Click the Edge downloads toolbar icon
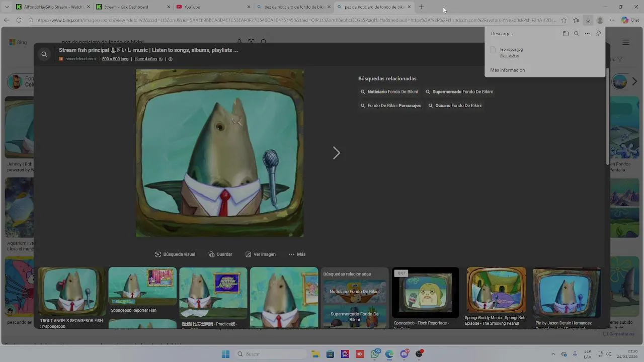Screen dimensions: 644x362 pos(588,20)
